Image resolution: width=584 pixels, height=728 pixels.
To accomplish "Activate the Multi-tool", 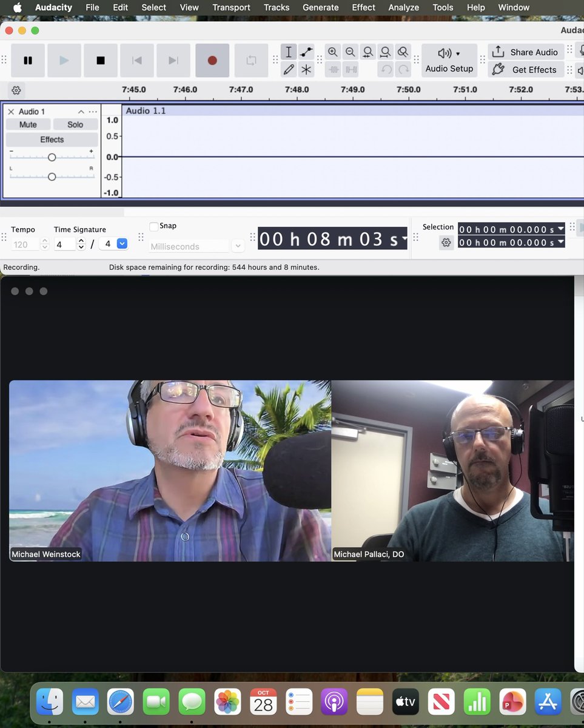I will (x=306, y=69).
